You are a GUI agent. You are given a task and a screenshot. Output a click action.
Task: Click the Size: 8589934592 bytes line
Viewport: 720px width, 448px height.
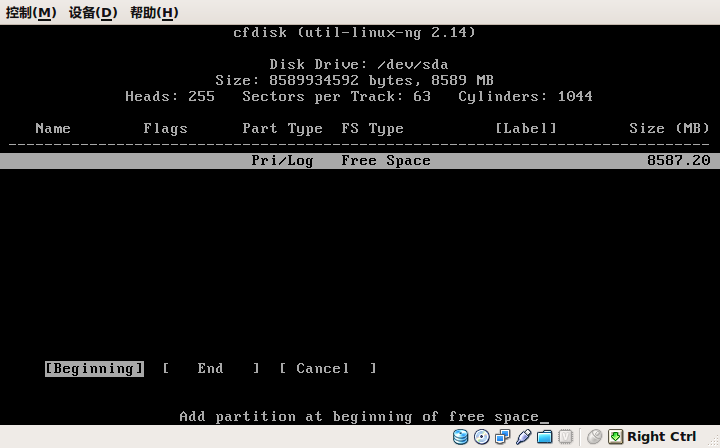(x=354, y=80)
